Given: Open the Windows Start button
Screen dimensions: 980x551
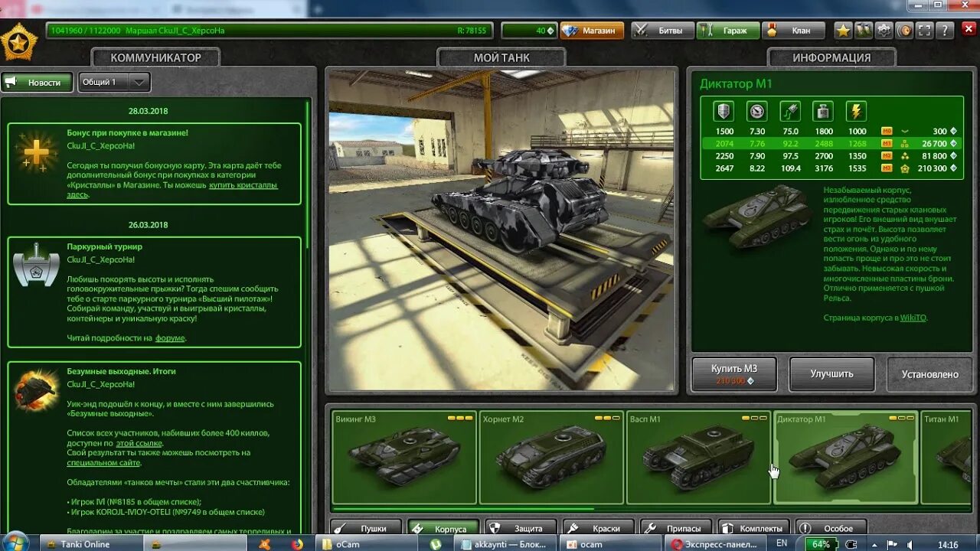Looking at the screenshot, I should click(15, 543).
